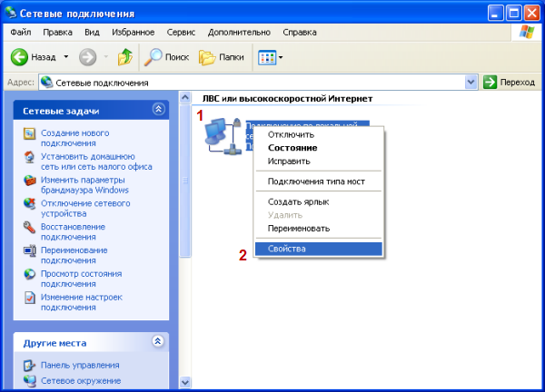The height and width of the screenshot is (392, 545).
Task: Open the Справка menu
Action: point(300,33)
